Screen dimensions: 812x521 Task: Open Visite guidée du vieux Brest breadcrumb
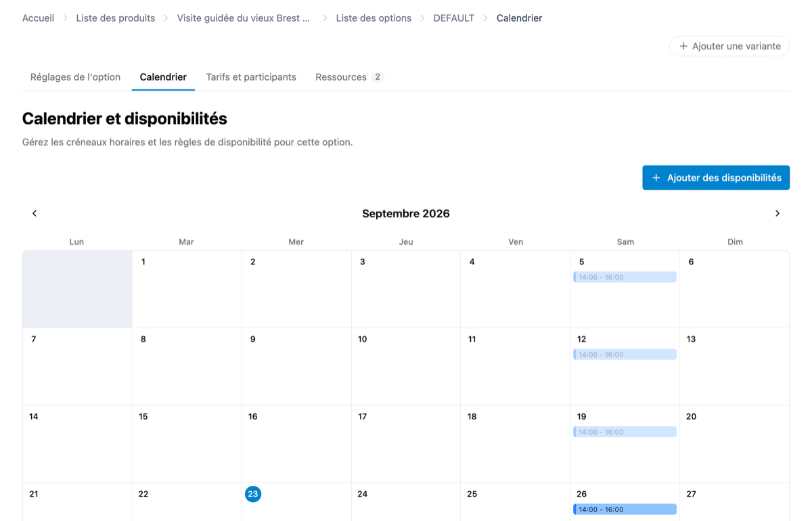point(244,18)
